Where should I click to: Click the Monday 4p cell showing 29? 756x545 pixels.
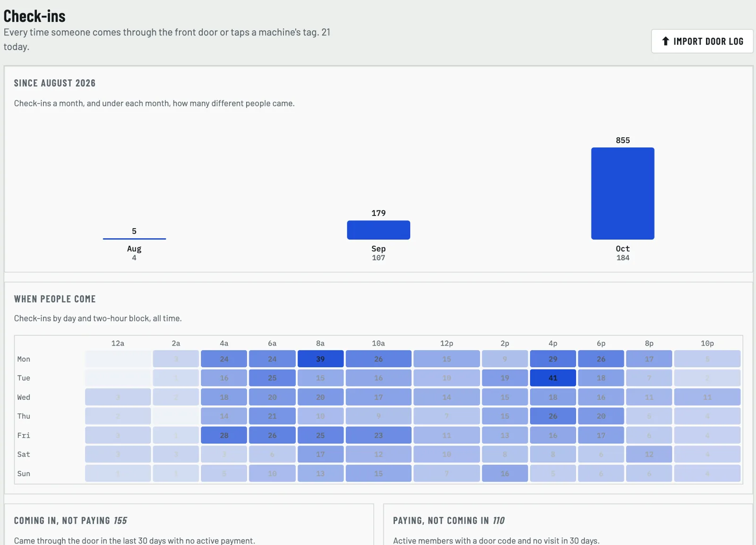tap(553, 359)
